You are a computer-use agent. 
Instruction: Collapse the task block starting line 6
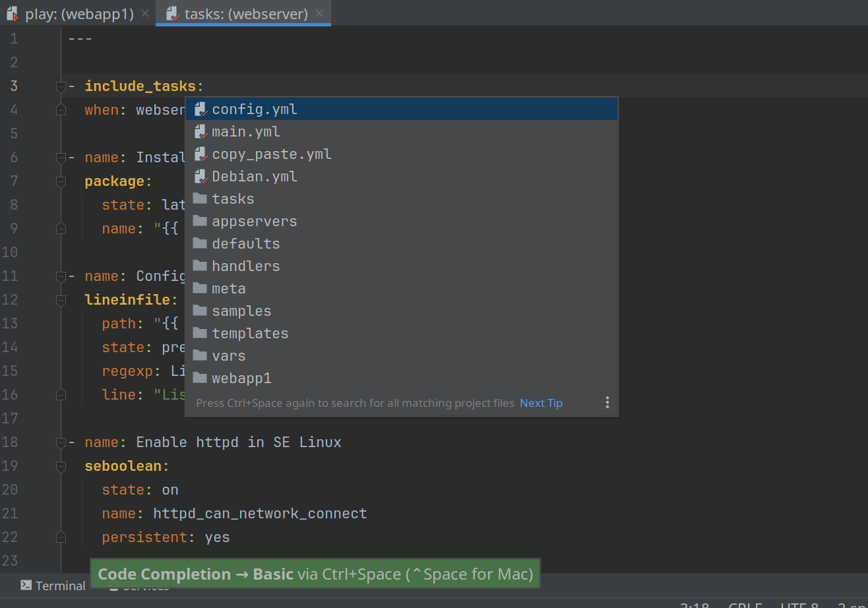pyautogui.click(x=61, y=158)
